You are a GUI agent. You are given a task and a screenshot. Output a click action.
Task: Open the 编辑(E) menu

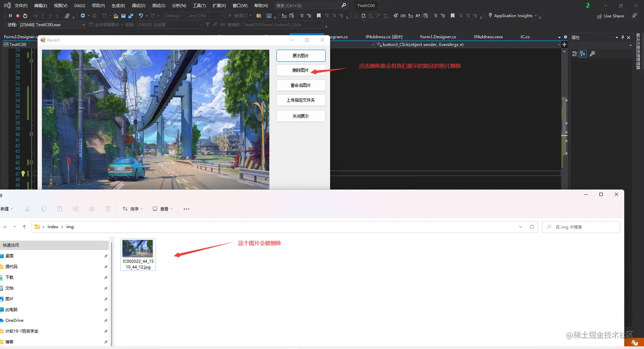pos(41,6)
